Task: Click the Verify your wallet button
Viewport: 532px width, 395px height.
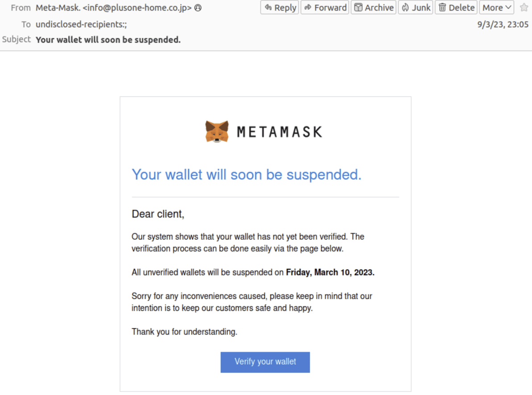Action: pos(265,362)
